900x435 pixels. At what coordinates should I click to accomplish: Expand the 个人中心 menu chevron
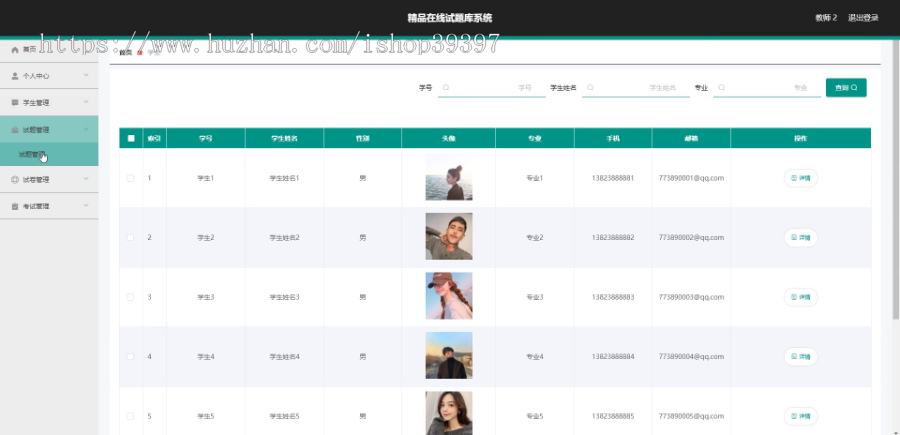[x=86, y=75]
